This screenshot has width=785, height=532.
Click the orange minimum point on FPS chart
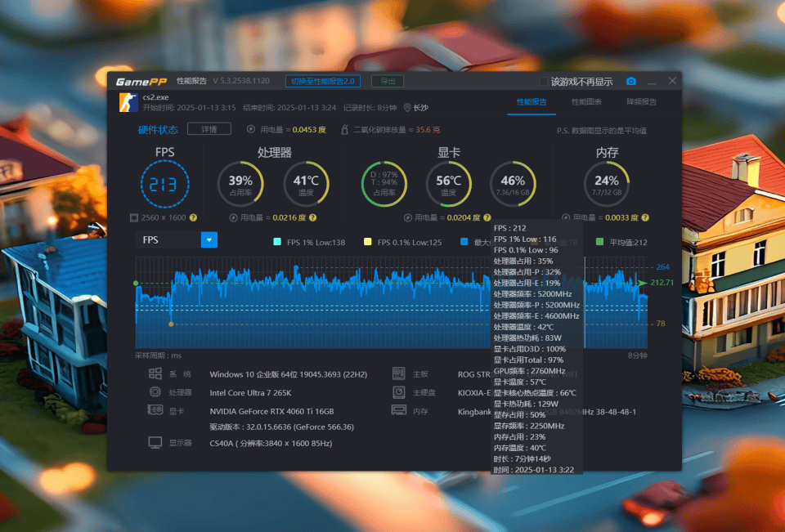tap(171, 324)
